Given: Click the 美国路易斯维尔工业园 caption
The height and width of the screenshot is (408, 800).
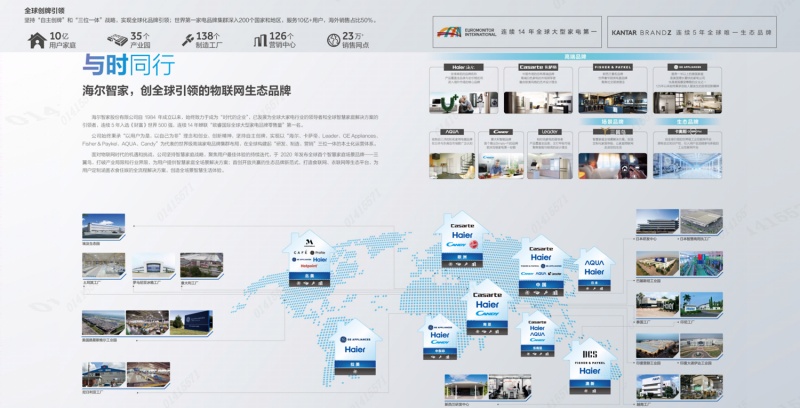Looking at the screenshot, I should tap(99, 340).
